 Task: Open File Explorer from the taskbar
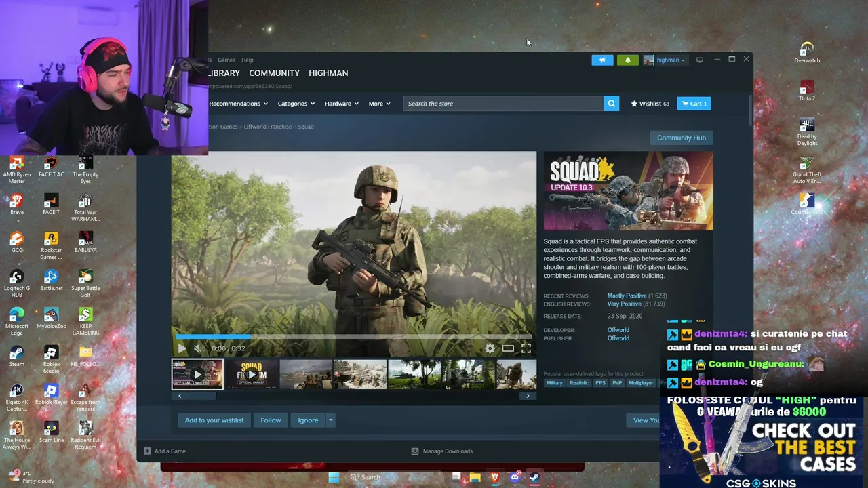(475, 477)
